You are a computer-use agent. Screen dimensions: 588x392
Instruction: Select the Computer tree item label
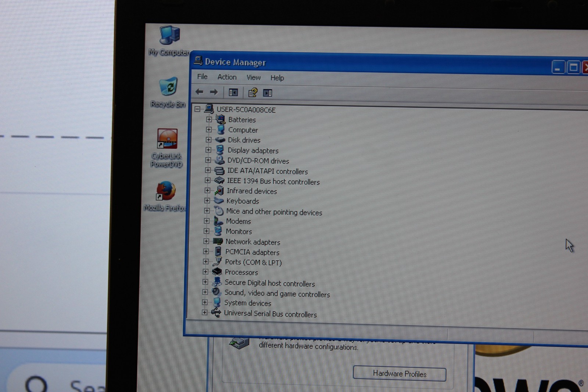243,130
